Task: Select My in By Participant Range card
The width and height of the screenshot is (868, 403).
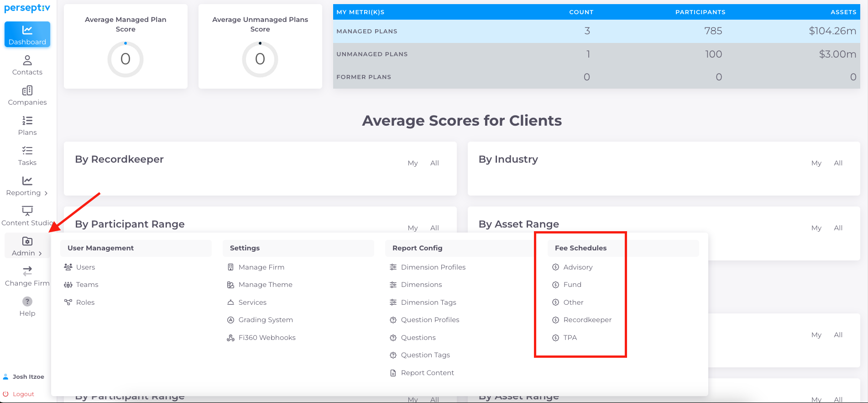Action: (413, 228)
